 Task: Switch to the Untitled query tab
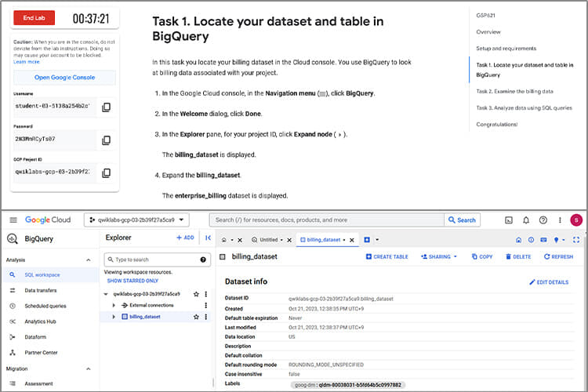point(270,239)
